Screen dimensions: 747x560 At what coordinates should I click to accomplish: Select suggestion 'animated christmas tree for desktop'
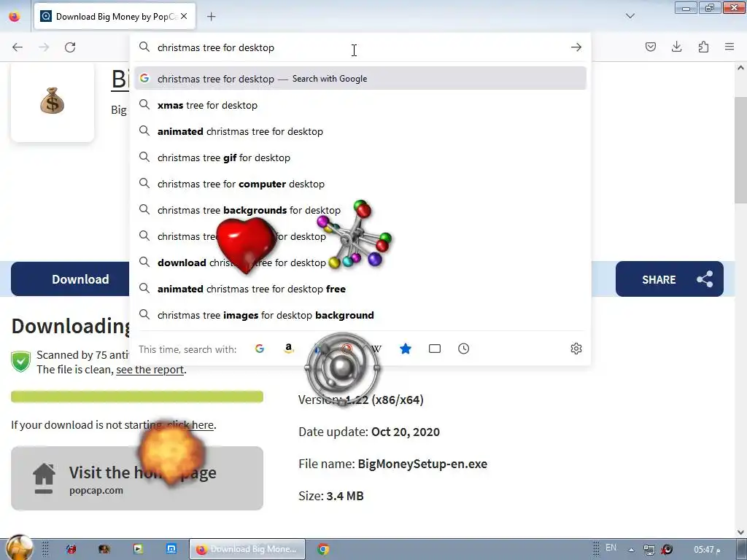[360, 131]
